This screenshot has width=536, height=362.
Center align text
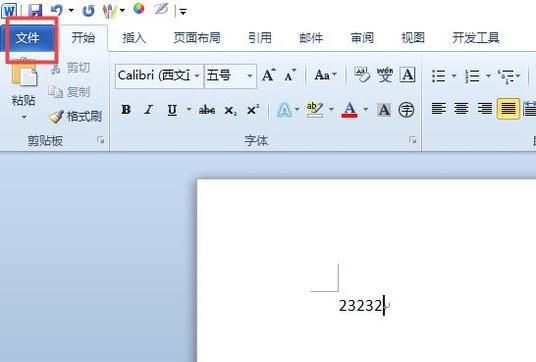coord(461,109)
